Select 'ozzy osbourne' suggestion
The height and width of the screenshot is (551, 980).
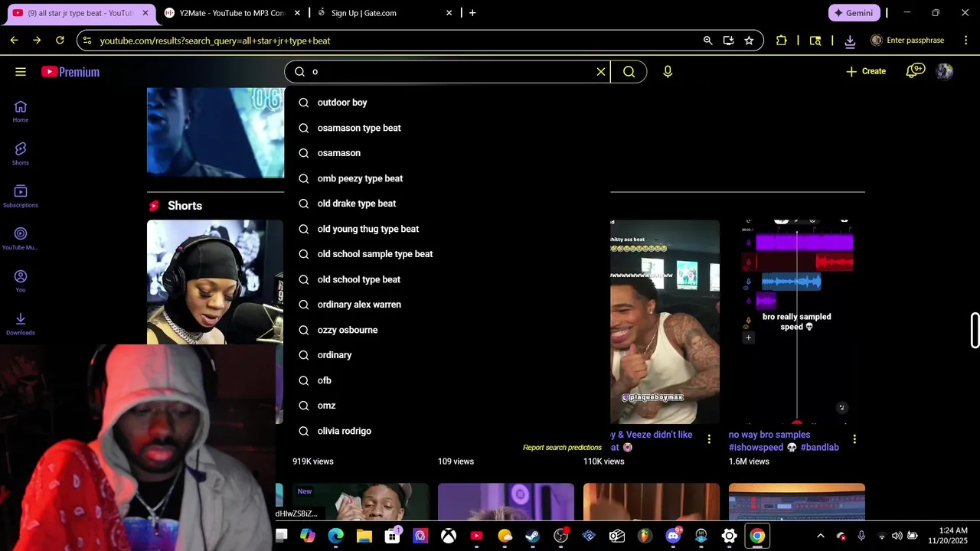tap(447, 330)
